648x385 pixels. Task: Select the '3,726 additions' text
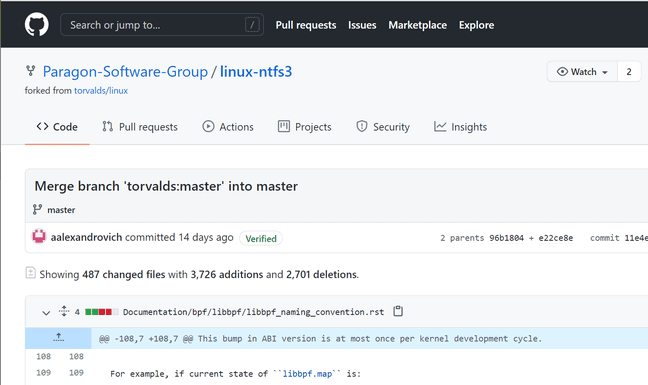click(x=226, y=274)
